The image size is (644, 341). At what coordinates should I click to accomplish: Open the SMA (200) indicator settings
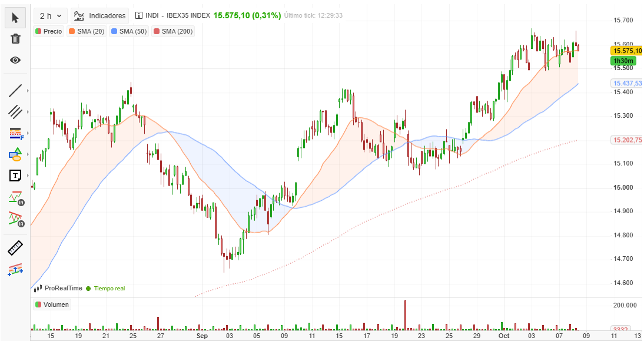tap(173, 31)
